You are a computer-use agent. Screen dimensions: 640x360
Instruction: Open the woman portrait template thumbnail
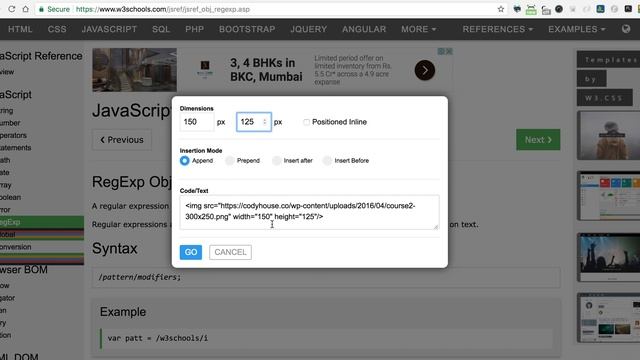[609, 135]
